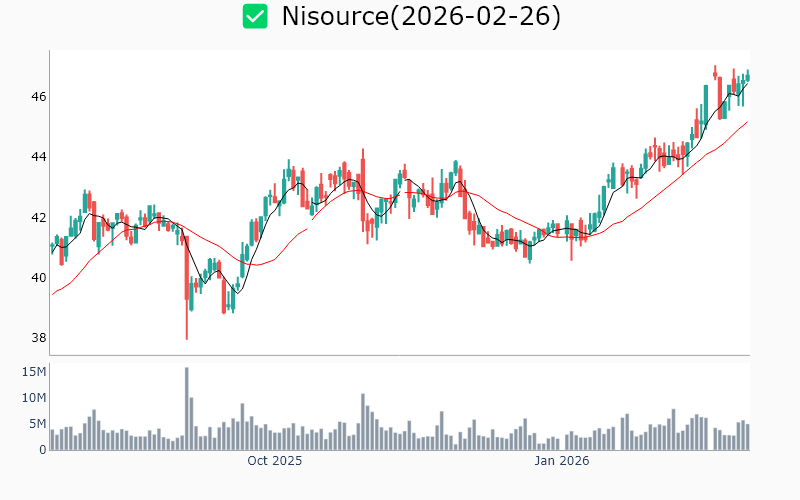This screenshot has height=500, width=800.
Task: Select the Oct 2025 date axis label
Action: click(x=274, y=461)
